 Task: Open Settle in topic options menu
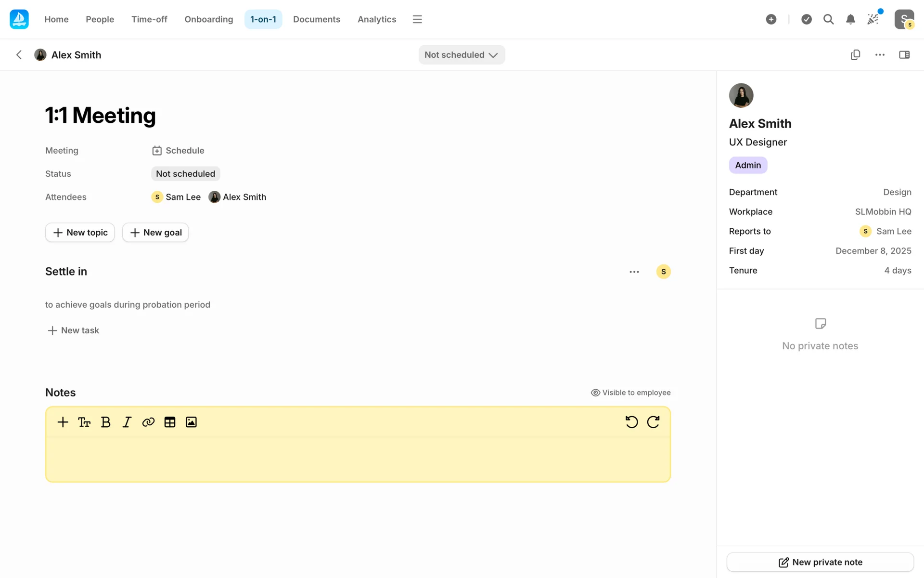pyautogui.click(x=634, y=272)
